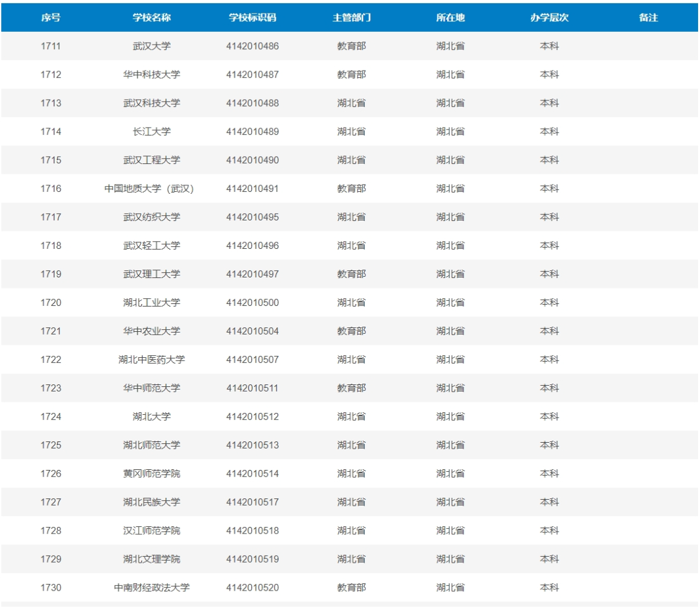
Task: Click 主管部门 湖北省 in the 武汉科技大学 row
Action: [351, 103]
